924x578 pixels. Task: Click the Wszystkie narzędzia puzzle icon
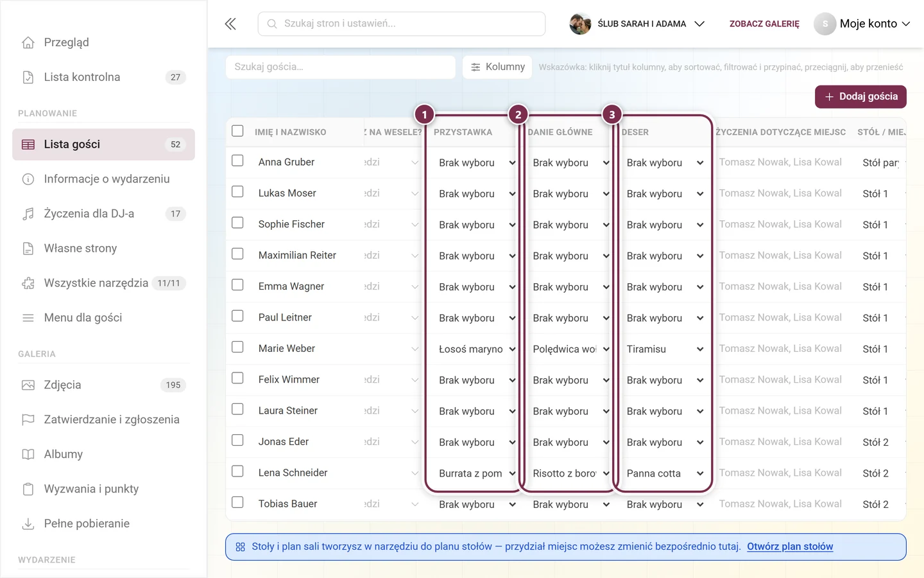tap(28, 283)
